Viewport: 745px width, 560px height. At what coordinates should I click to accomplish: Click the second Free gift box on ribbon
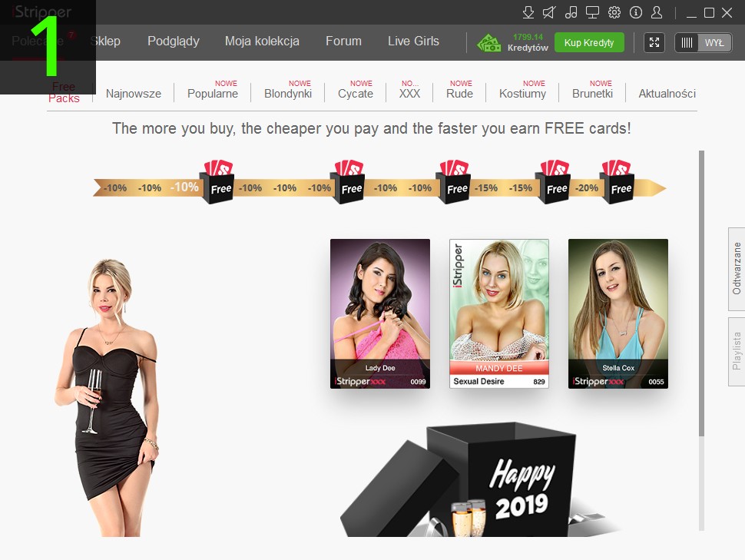click(x=349, y=183)
